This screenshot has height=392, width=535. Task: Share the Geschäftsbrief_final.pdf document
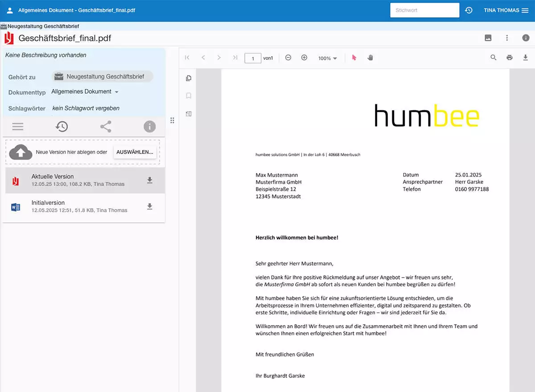pos(106,126)
